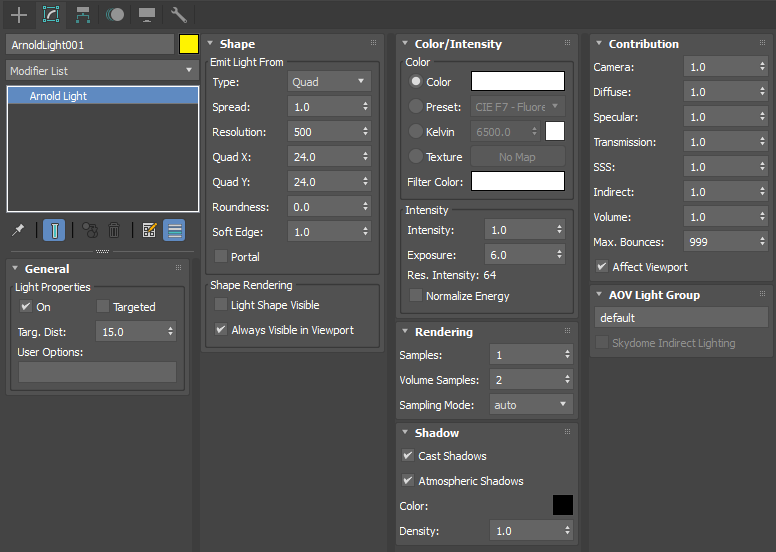Viewport: 776px width, 552px height.
Task: Click the Filter Color swatch
Action: 518,181
